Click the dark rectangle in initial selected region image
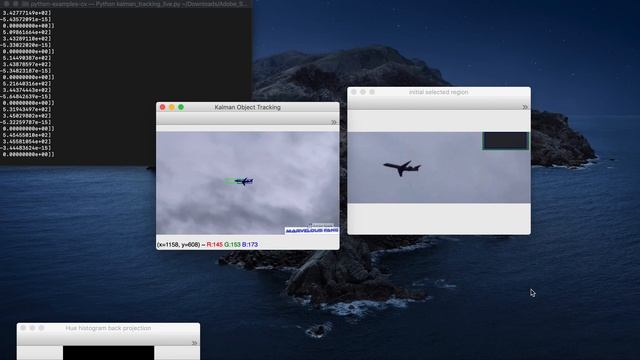The image size is (640, 360). [505, 140]
